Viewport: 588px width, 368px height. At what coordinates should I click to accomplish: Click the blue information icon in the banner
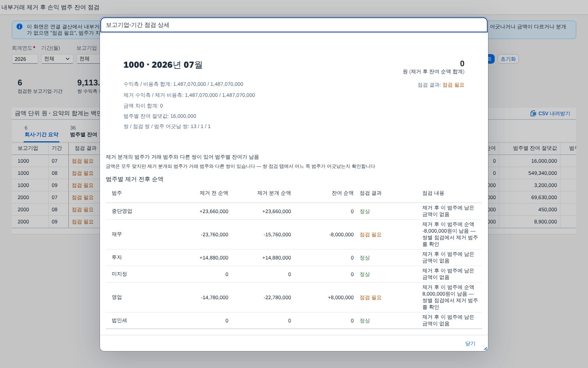pos(19,26)
